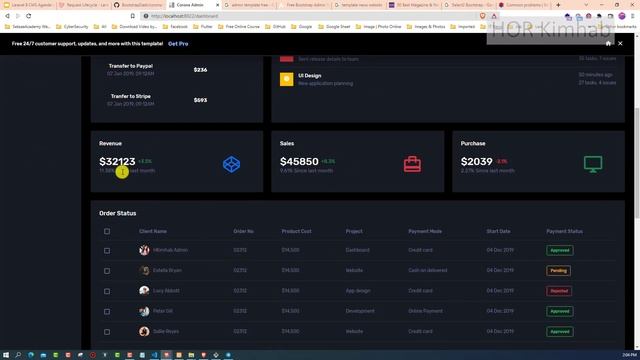Click the red briefcase icon in Sales card
The image size is (640, 360).
(x=412, y=164)
